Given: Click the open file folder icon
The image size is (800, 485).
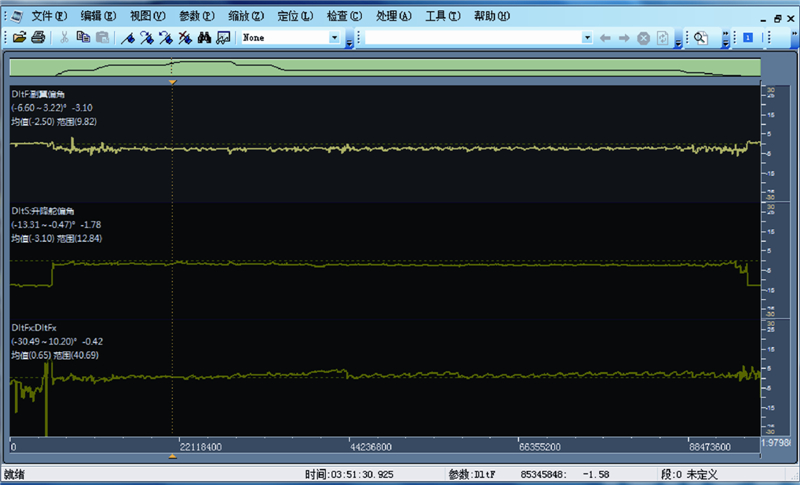Looking at the screenshot, I should click(x=20, y=37).
